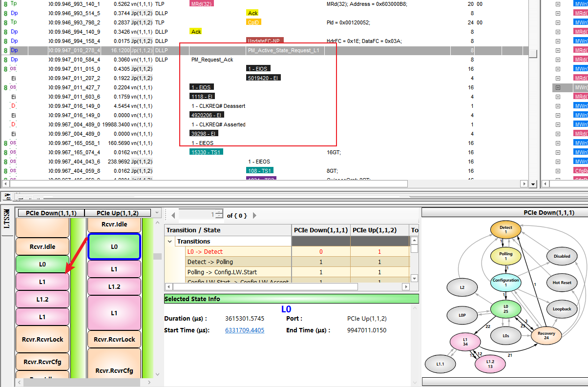The image size is (588, 387).
Task: Select the PM_Request_Ack packet
Action: (212, 60)
